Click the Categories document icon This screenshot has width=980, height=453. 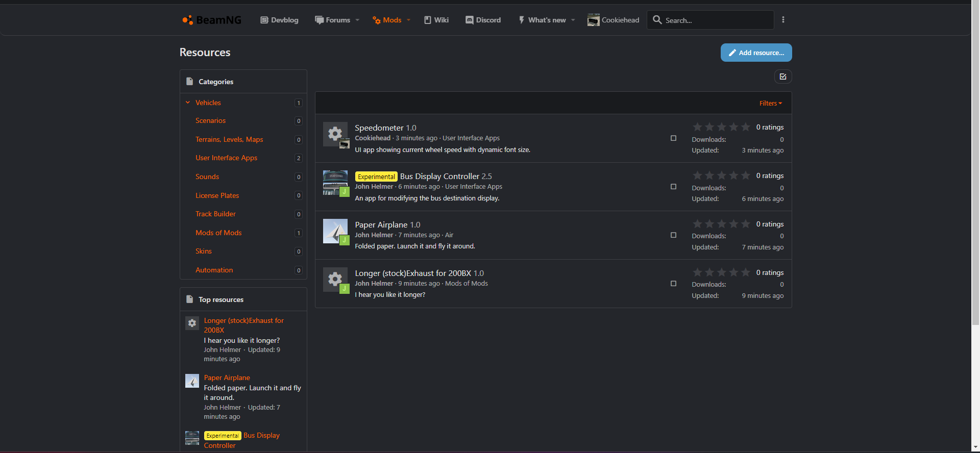189,82
